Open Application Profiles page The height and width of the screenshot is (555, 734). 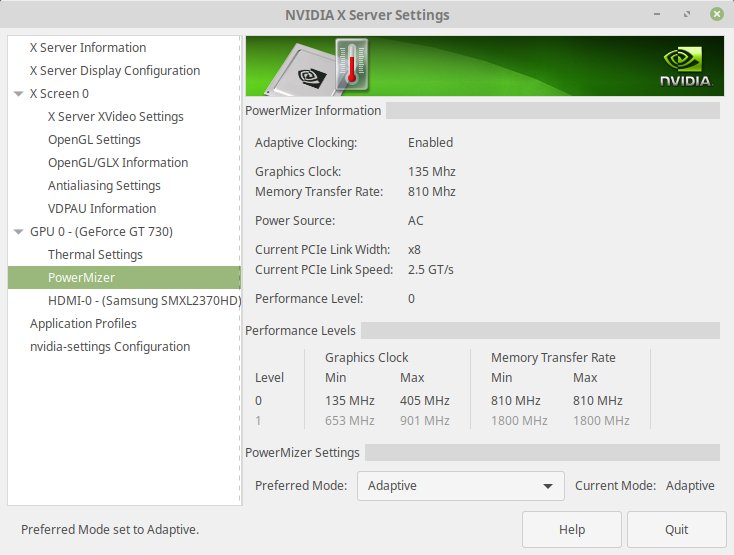[x=83, y=324]
